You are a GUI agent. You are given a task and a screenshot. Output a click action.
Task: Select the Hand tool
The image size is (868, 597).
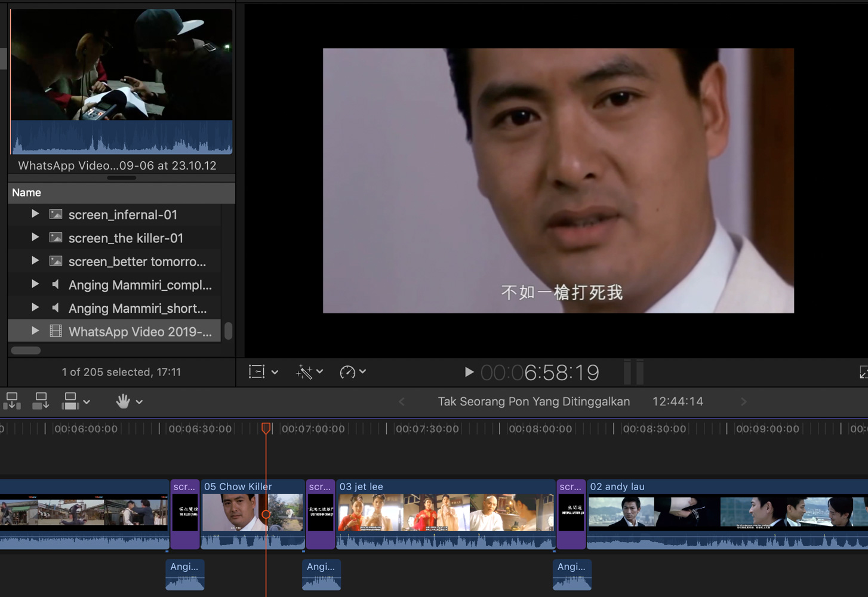click(x=123, y=401)
